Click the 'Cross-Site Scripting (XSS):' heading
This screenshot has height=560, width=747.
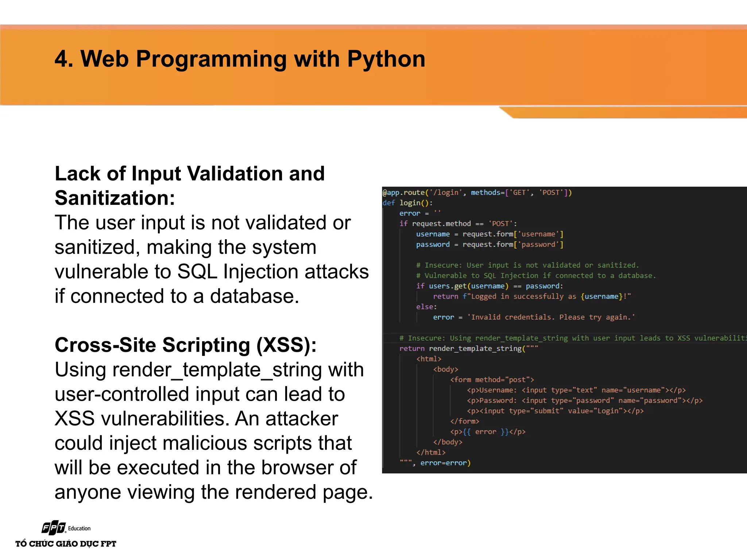(x=185, y=345)
